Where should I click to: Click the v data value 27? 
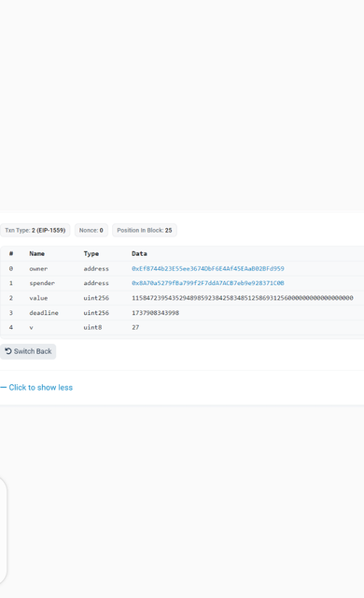point(135,327)
